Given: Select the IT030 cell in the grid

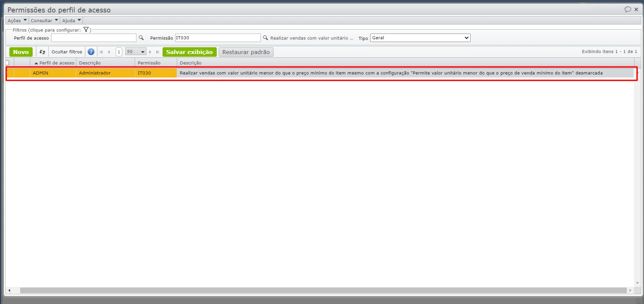Looking at the screenshot, I should [156, 73].
